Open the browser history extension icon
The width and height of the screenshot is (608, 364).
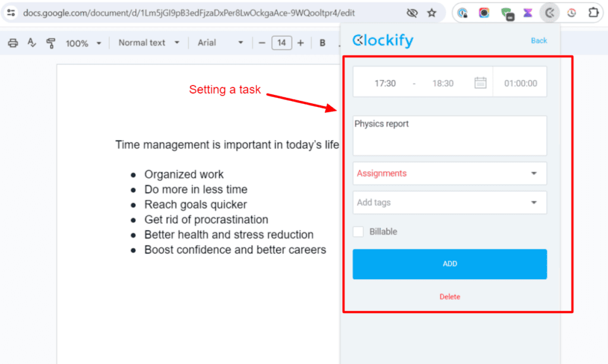tap(572, 12)
